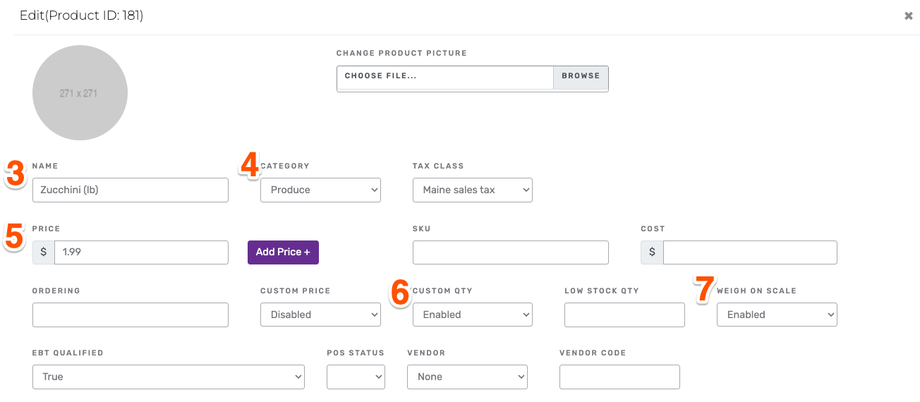Open the Custom Qty dropdown
Viewport: 920px width, 402px height.
click(x=472, y=315)
